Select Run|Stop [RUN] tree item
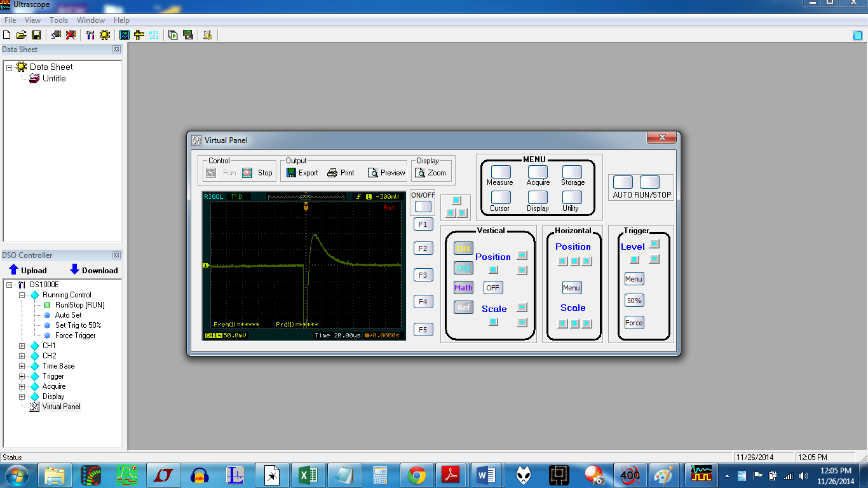Image resolution: width=868 pixels, height=488 pixels. [79, 305]
